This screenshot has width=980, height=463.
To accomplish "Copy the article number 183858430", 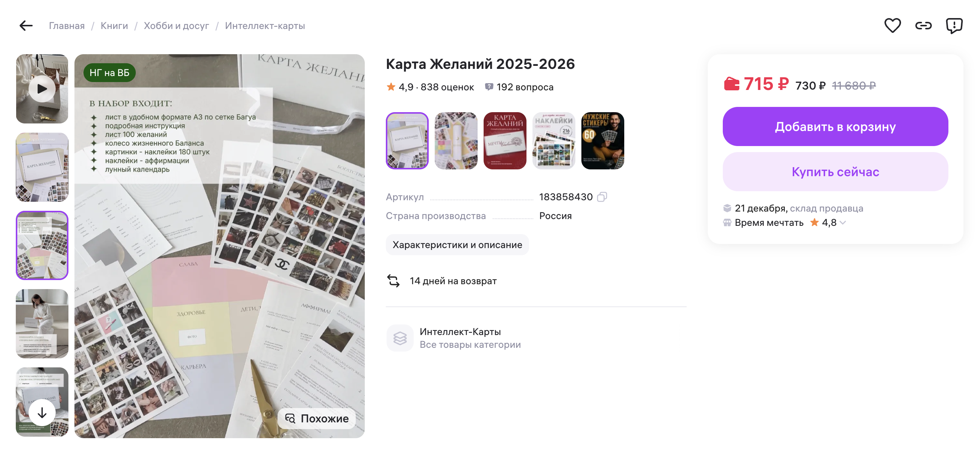I will [x=602, y=197].
